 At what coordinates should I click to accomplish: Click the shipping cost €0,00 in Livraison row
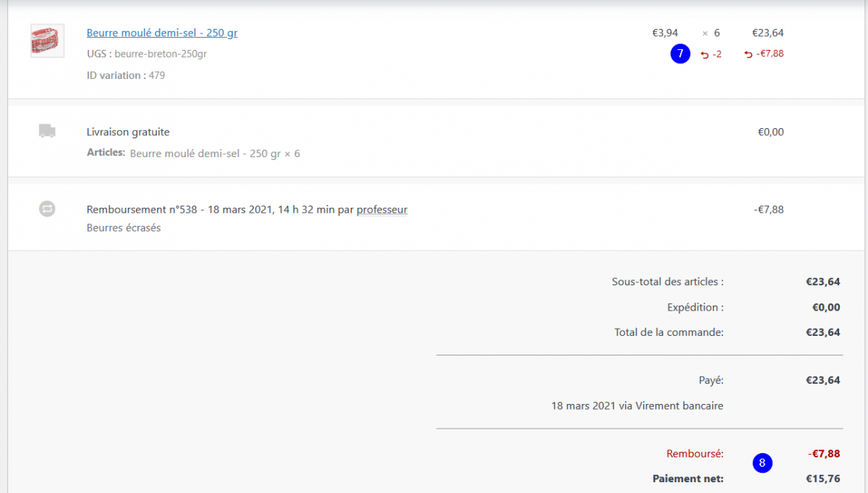[770, 132]
